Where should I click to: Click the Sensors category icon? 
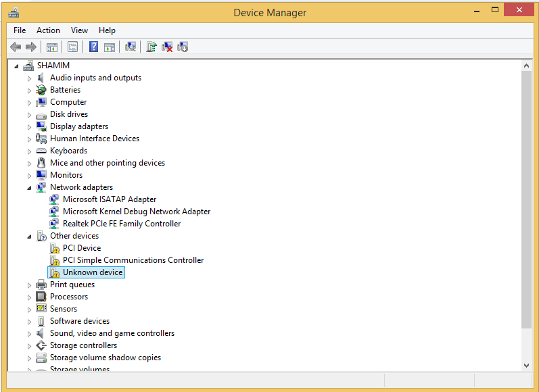(41, 308)
